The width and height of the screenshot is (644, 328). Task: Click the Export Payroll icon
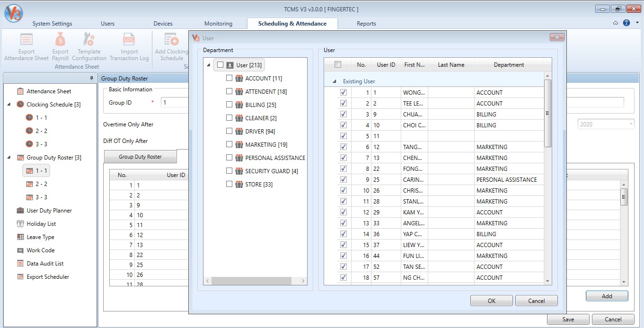pyautogui.click(x=60, y=39)
